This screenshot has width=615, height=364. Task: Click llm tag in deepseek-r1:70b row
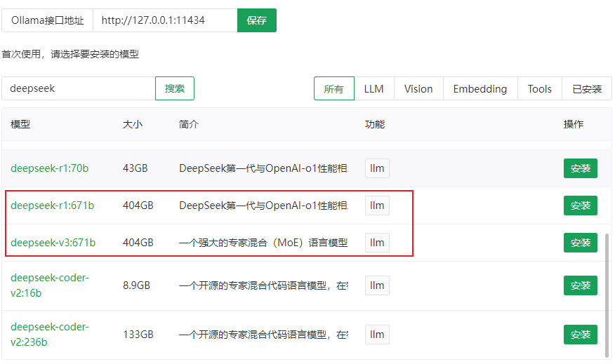[377, 168]
